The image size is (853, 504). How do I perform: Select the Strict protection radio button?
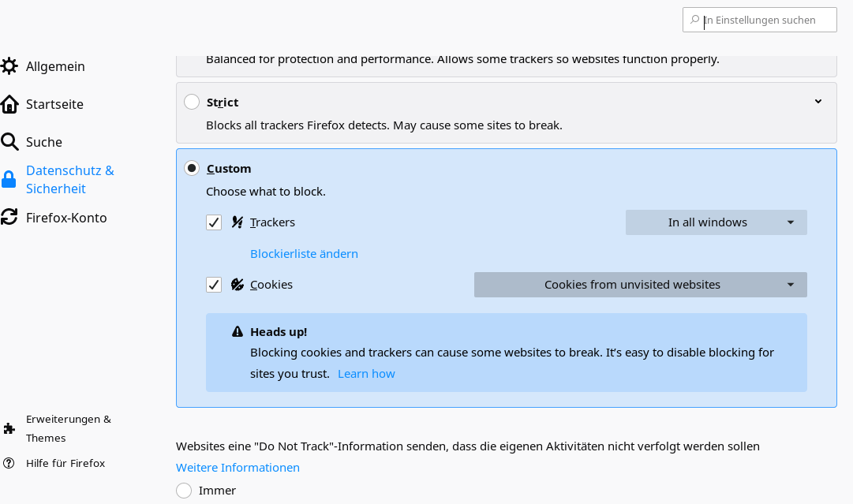point(192,102)
